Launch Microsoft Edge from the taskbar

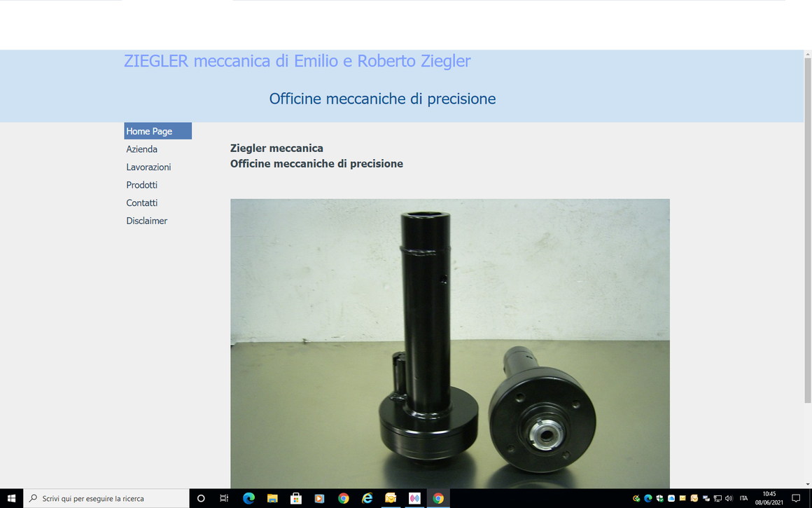248,498
